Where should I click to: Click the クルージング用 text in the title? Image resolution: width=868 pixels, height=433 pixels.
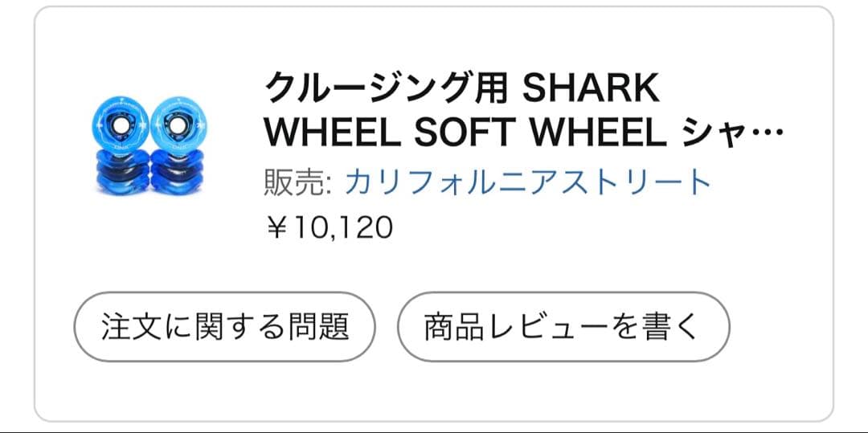tap(386, 88)
